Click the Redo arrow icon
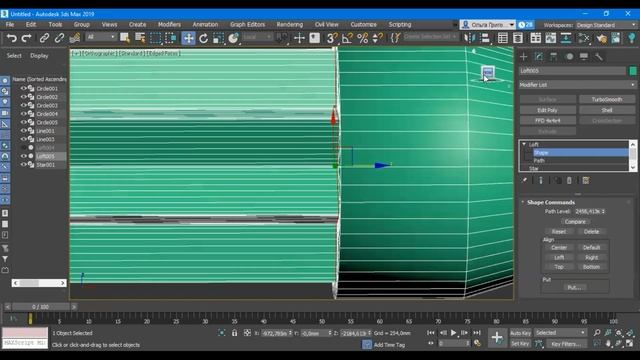 (x=27, y=38)
